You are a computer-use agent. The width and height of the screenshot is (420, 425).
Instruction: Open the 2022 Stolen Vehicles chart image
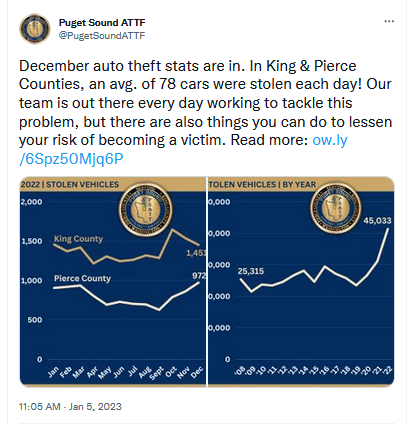click(x=113, y=282)
